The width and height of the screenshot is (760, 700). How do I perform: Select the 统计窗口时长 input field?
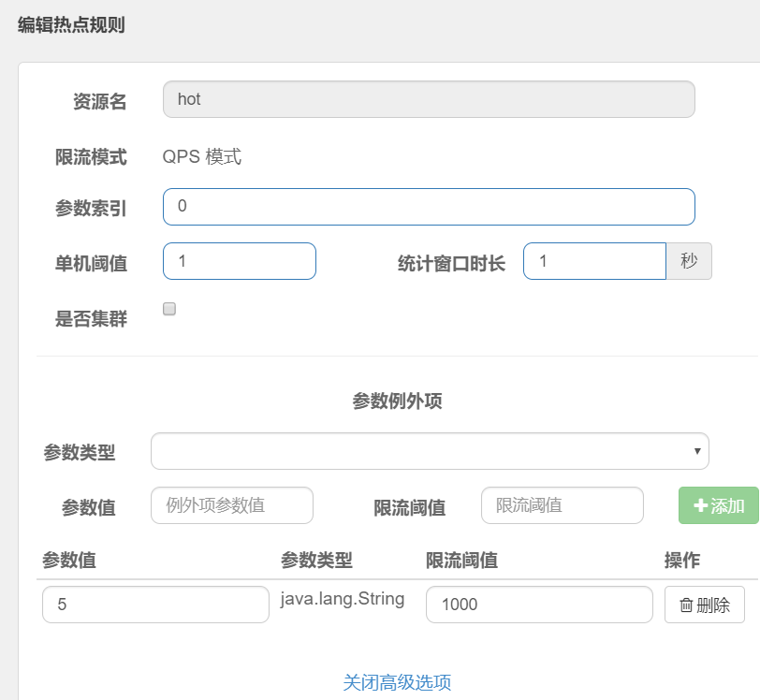(x=594, y=261)
